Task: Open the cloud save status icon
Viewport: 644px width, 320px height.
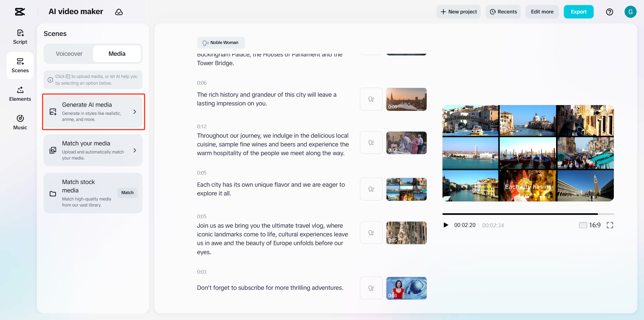Action: (119, 12)
